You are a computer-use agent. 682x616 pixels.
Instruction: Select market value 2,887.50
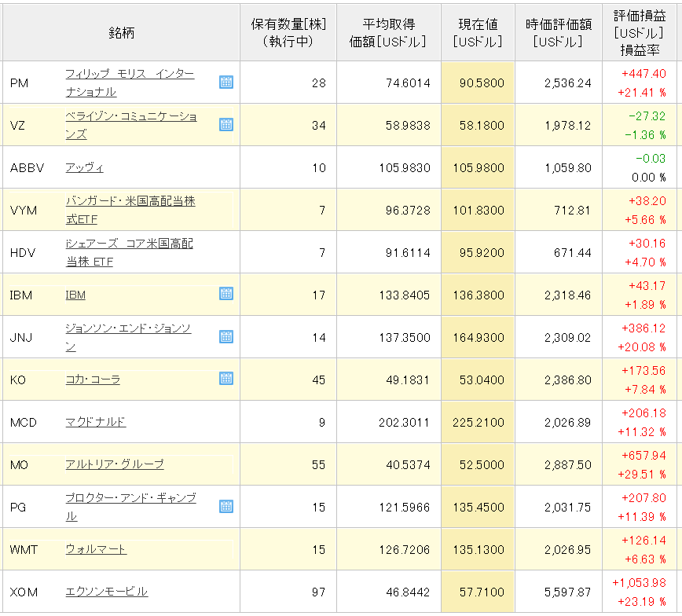[x=568, y=465]
